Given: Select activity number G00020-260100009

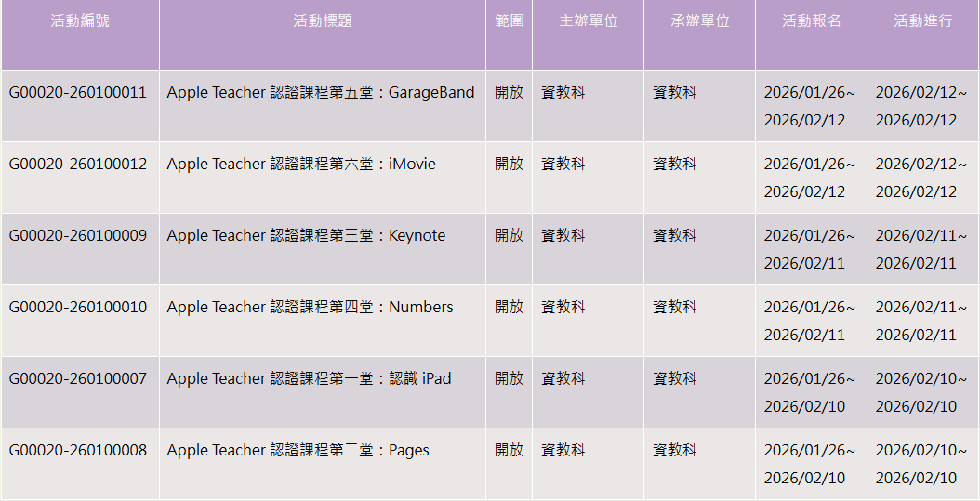Looking at the screenshot, I should click(78, 235).
